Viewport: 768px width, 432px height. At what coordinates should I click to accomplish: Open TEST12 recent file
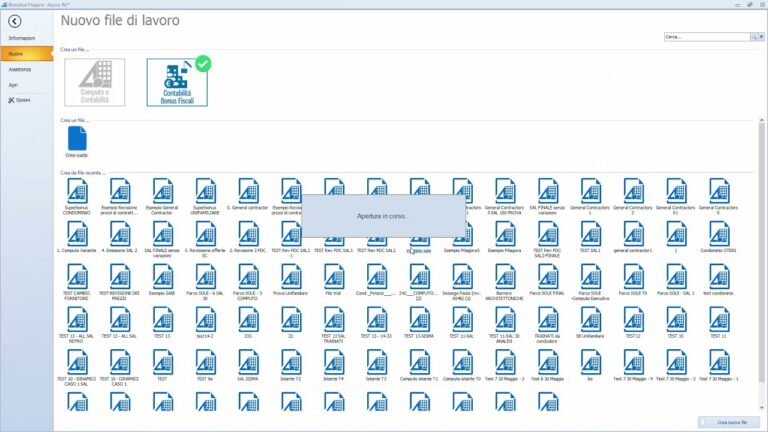tap(633, 323)
